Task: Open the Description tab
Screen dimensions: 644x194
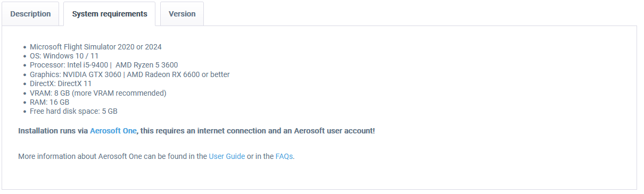Action: pyautogui.click(x=30, y=14)
